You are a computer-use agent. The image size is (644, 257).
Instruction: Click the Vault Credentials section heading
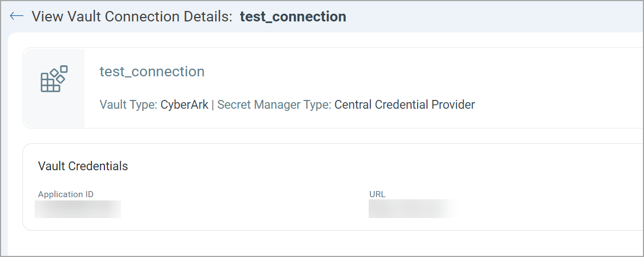(x=83, y=166)
